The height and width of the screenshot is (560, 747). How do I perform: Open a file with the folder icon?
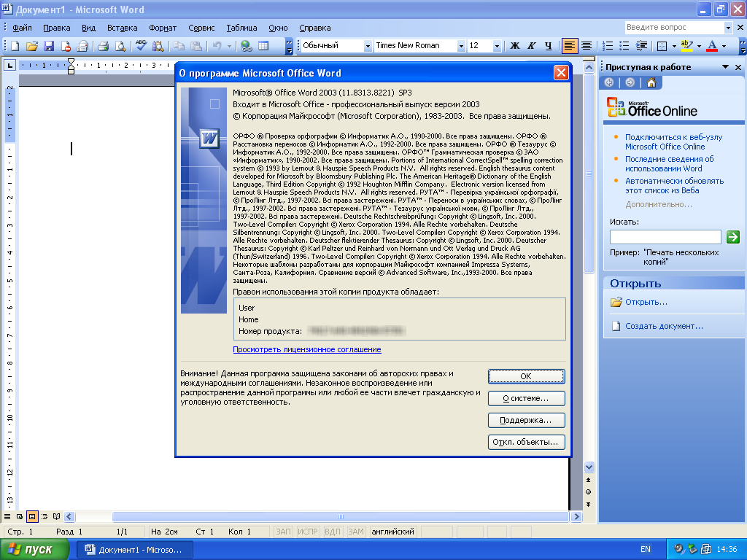32,46
